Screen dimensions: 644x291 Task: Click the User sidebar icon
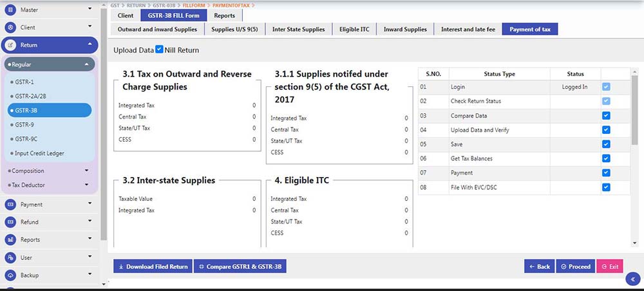tap(10, 258)
